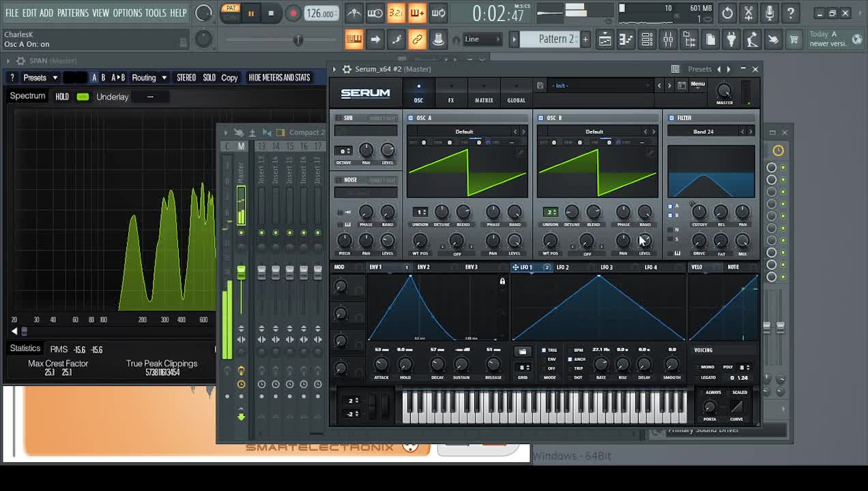This screenshot has width=868, height=491.
Task: Click the FL Studio help question mark icon
Action: click(x=790, y=13)
